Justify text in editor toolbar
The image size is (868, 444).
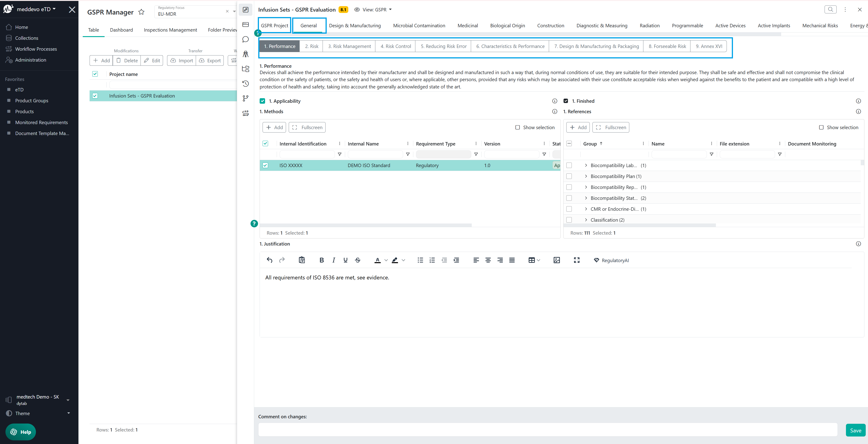(512, 260)
